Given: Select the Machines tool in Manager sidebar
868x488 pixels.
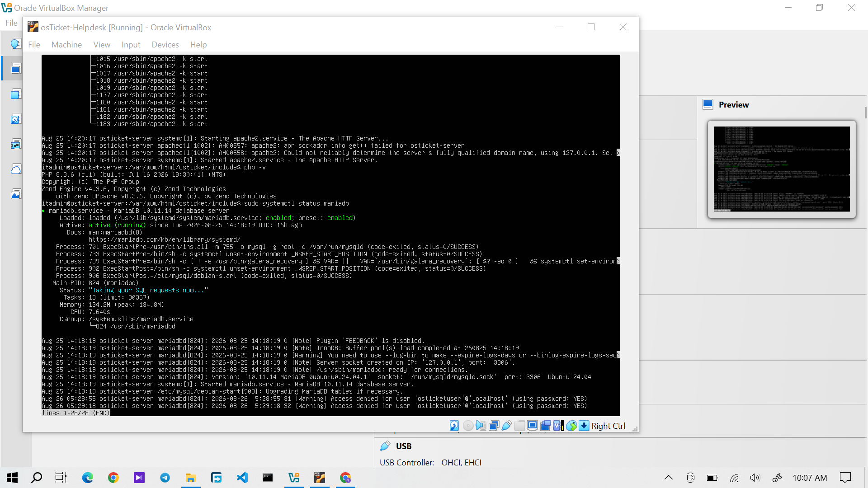Looking at the screenshot, I should point(16,69).
